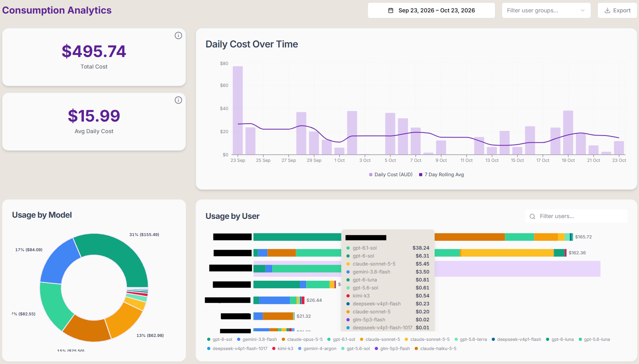Click the $495.74 Total Cost figure
Image resolution: width=639 pixels, height=364 pixels.
[x=94, y=51]
